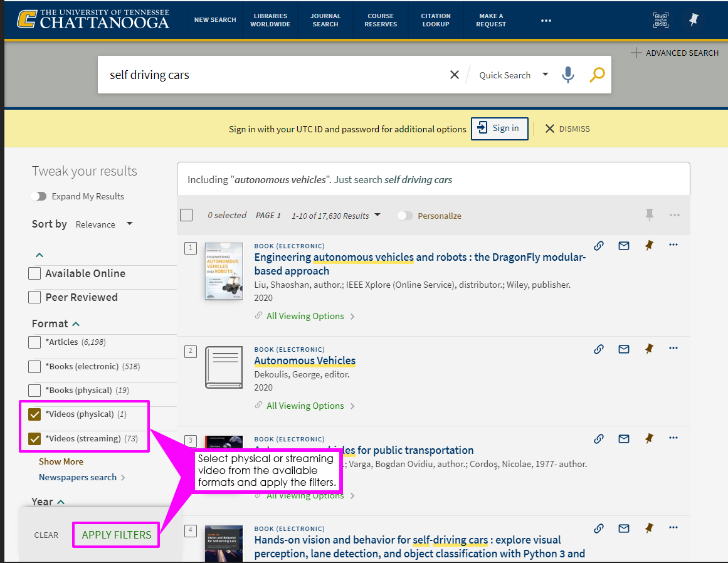Collapse the Format filter section
The height and width of the screenshot is (563, 728).
(x=76, y=324)
